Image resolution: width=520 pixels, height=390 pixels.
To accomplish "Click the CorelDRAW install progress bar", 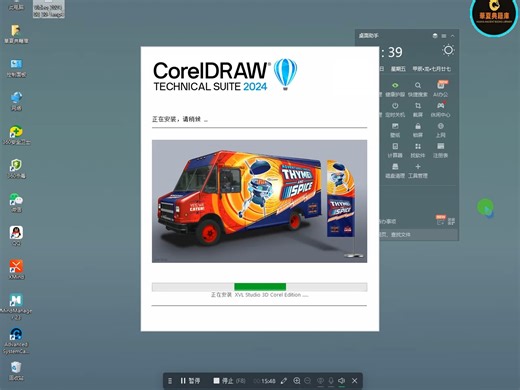I will coord(259,287).
